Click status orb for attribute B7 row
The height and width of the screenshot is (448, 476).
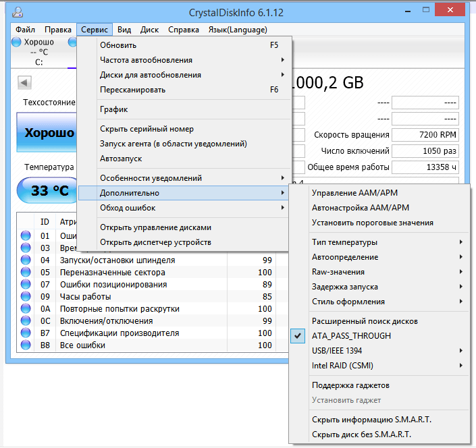26,333
